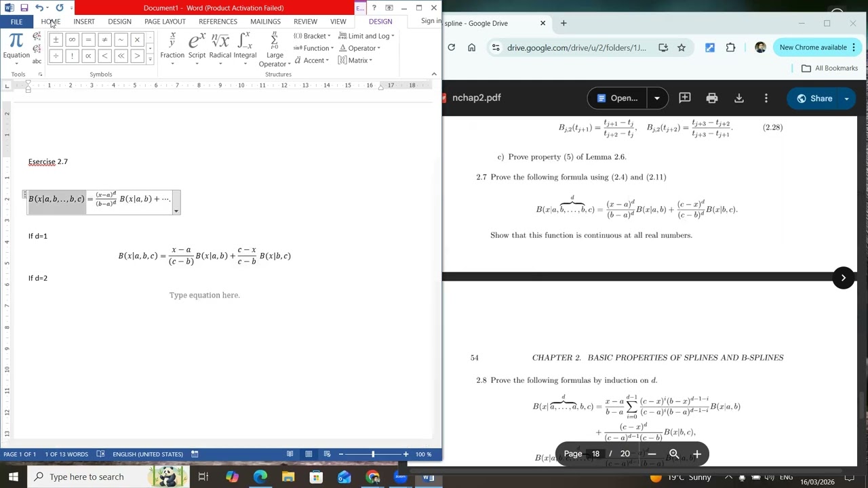Open more actions menu in Drive viewer
Screen dimensions: 868x488
pos(766,98)
